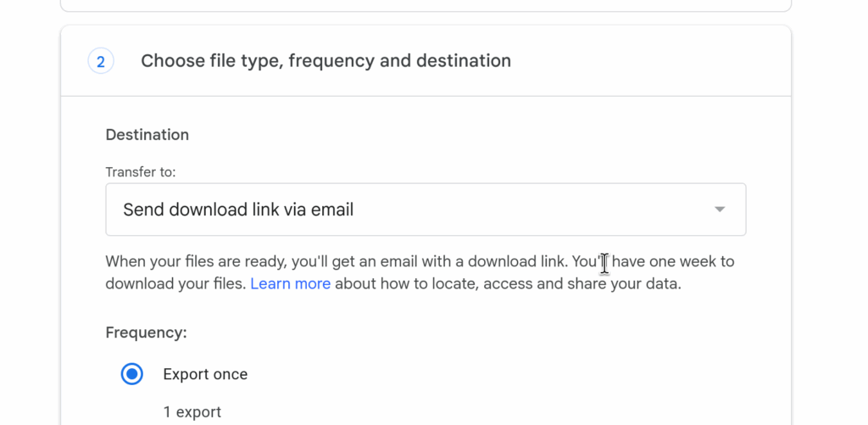868x425 pixels.
Task: Click the Frequency section label
Action: click(146, 333)
